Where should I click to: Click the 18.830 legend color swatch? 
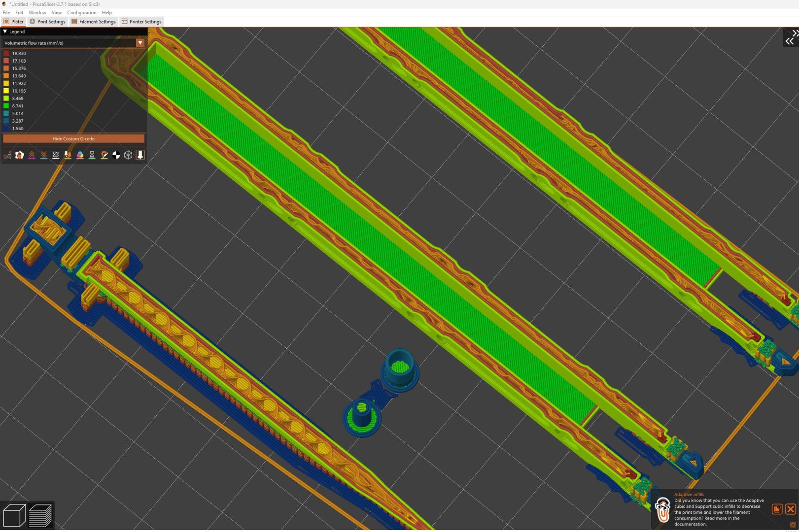(x=6, y=53)
